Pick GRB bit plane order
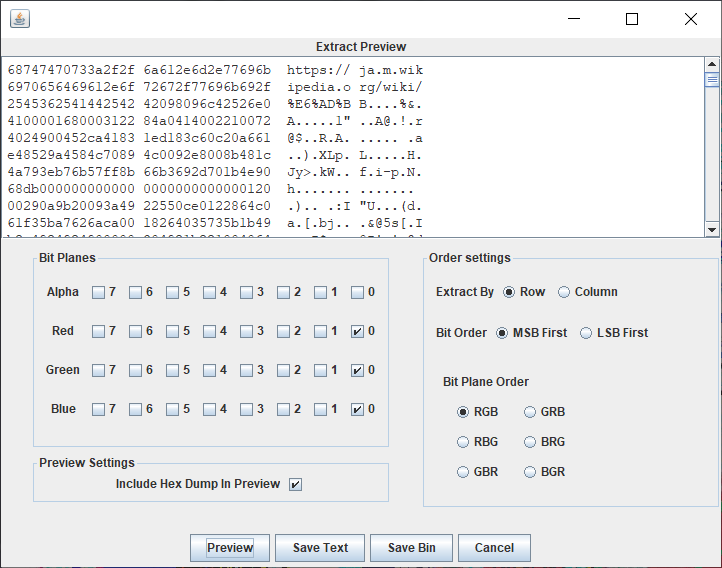This screenshot has width=722, height=568. coord(530,412)
